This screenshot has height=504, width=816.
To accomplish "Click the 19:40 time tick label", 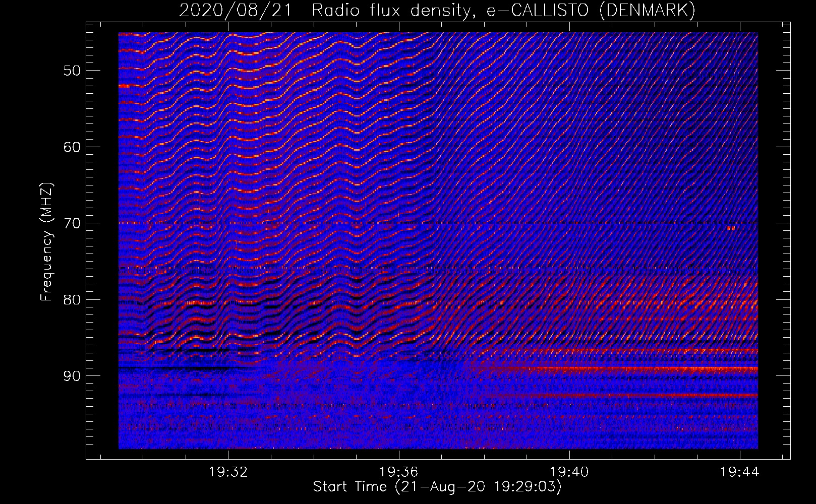I will pyautogui.click(x=569, y=472).
